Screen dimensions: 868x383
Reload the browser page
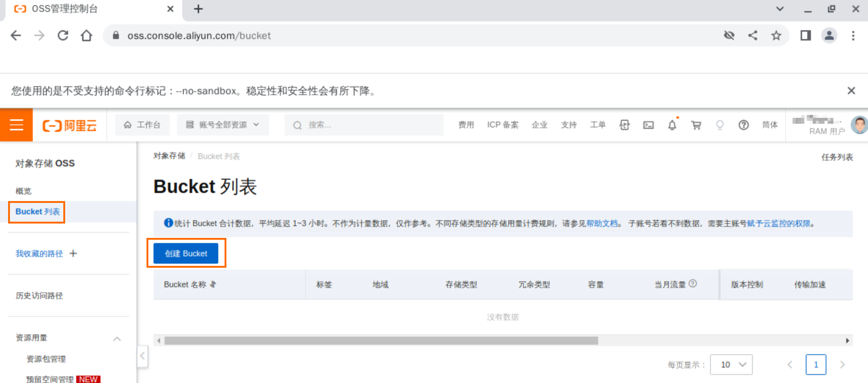[63, 35]
